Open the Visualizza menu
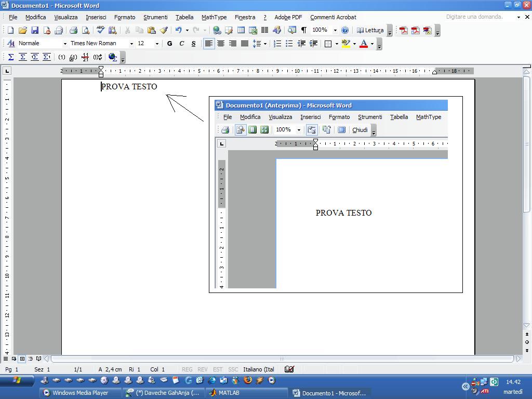Screen dimensions: 532x399 point(66,17)
